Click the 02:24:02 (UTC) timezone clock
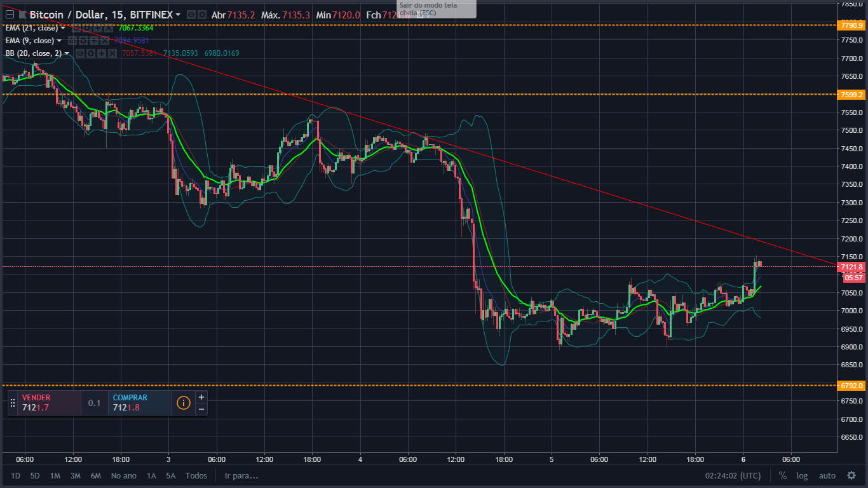868x488 pixels. click(x=733, y=475)
